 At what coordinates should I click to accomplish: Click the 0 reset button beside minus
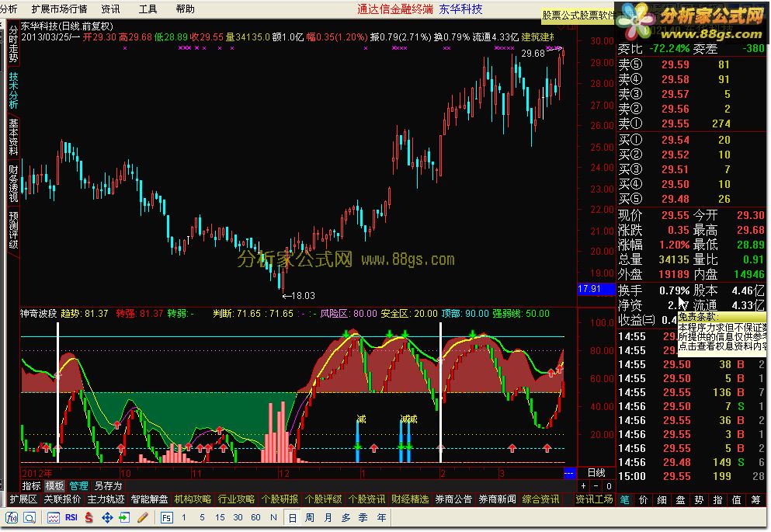(609, 485)
